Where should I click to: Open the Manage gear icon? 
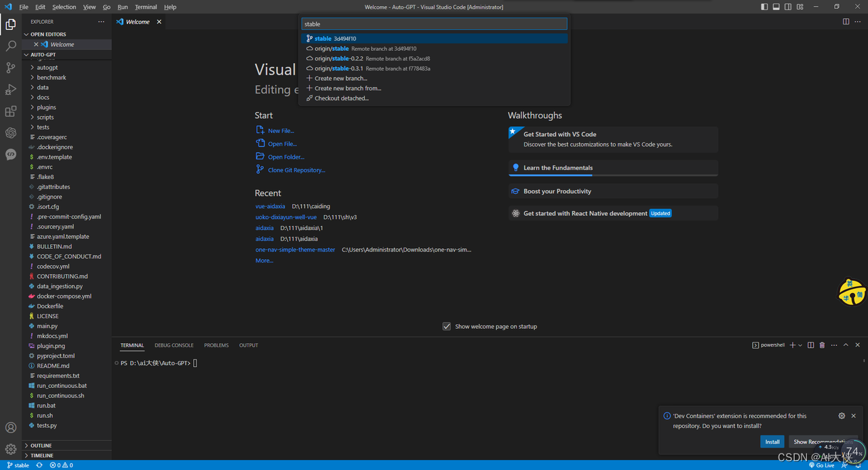10,449
